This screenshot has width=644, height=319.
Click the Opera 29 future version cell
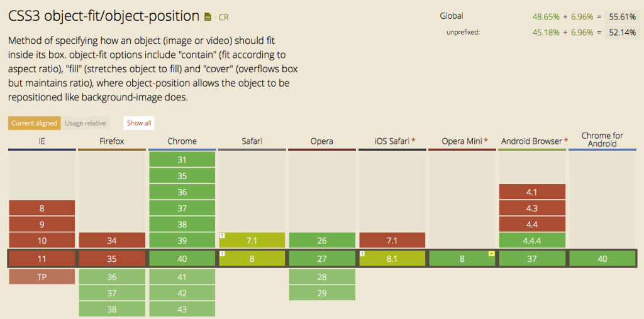(x=322, y=293)
